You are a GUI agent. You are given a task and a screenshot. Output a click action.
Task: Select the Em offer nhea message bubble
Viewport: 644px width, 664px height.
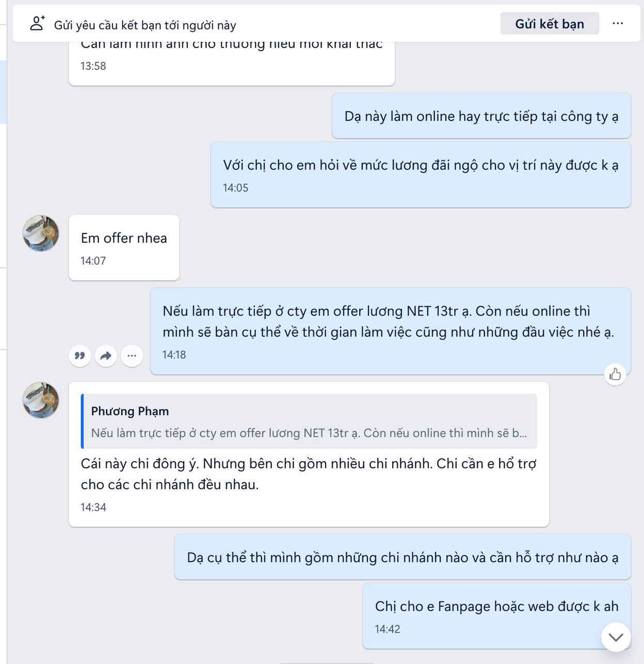(124, 248)
